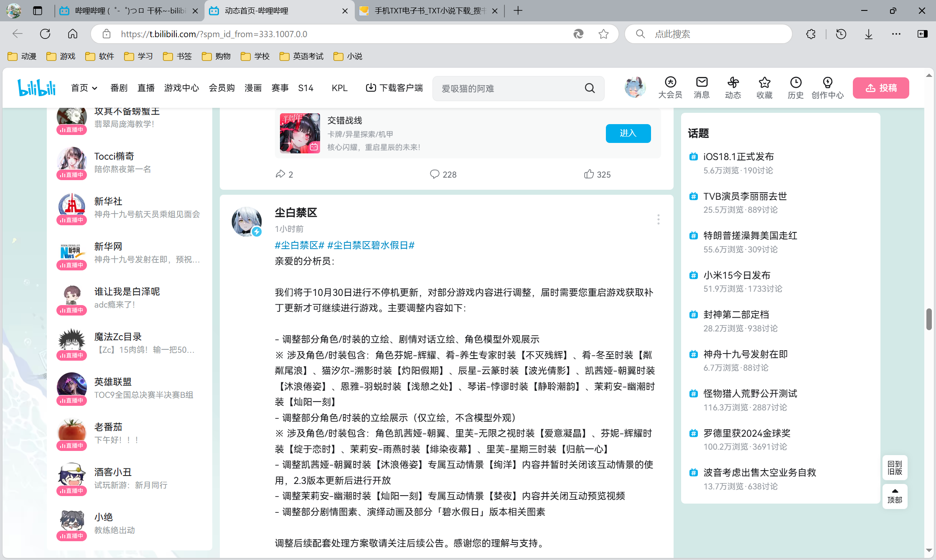Switch to the 哔哩哔哩 干杯 browser tab
Viewport: 936px width, 560px height.
point(129,11)
